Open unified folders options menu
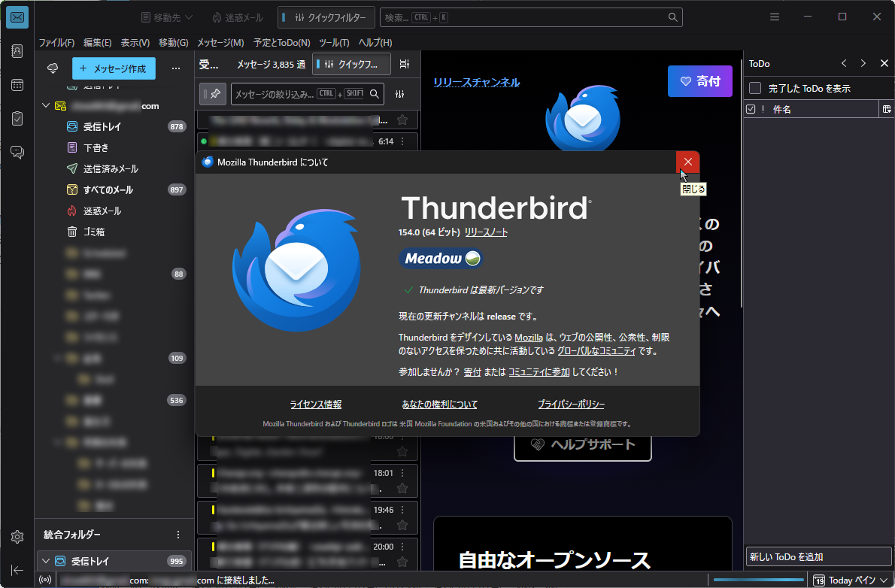Image resolution: width=895 pixels, height=588 pixels. click(x=178, y=535)
